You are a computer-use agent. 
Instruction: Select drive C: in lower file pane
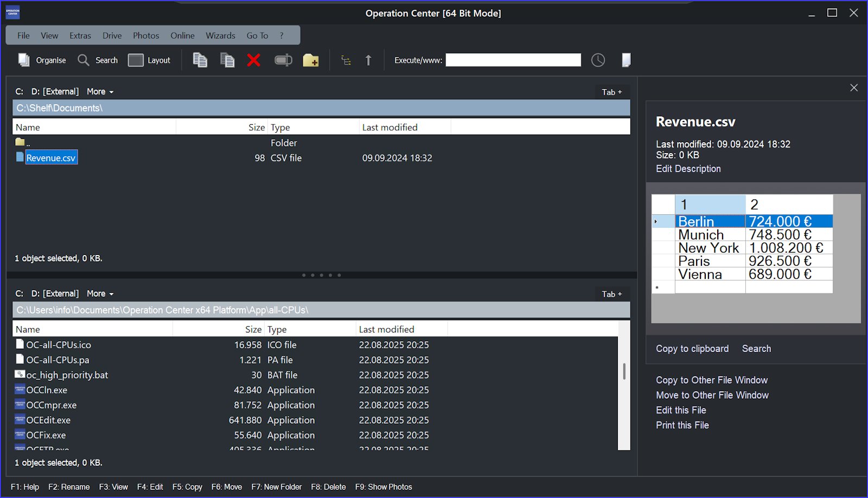point(19,293)
